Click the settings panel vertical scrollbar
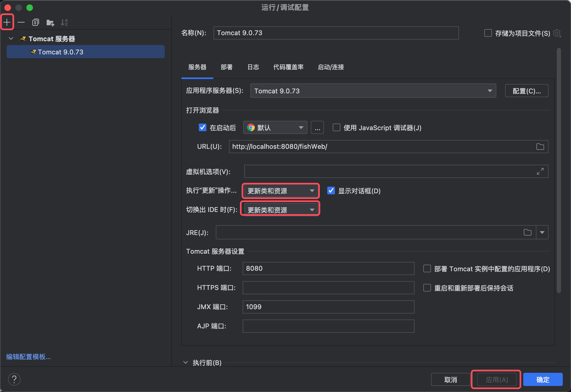This screenshot has height=392, width=571. point(559,170)
